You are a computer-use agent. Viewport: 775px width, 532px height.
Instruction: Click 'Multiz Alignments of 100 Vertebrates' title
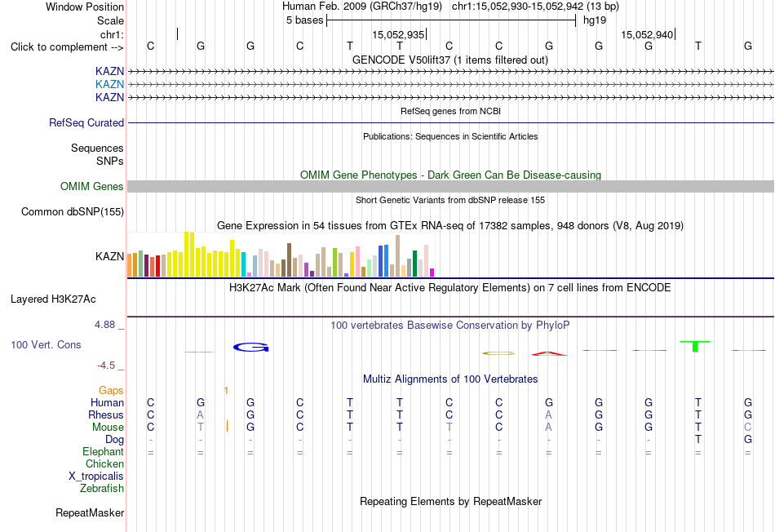pyautogui.click(x=450, y=379)
